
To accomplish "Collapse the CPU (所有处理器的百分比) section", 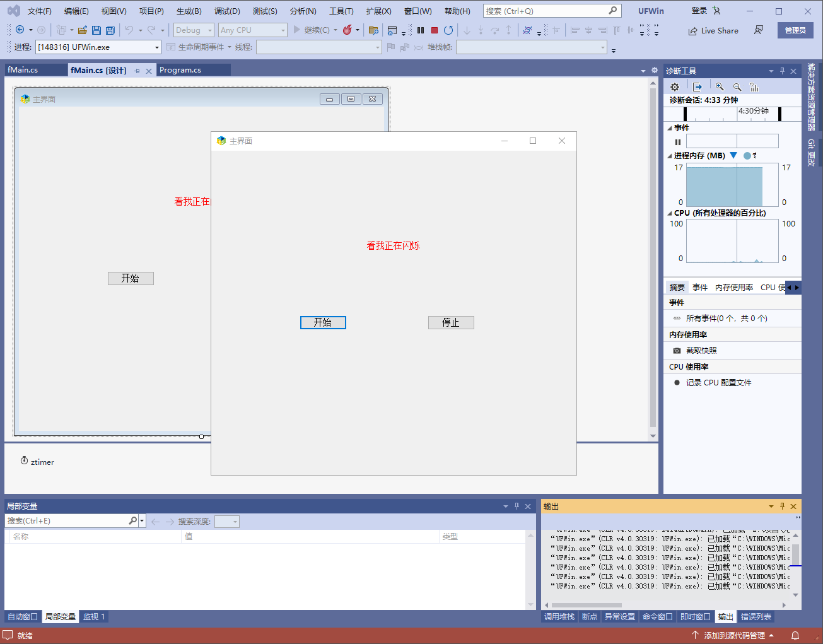I will [x=670, y=213].
